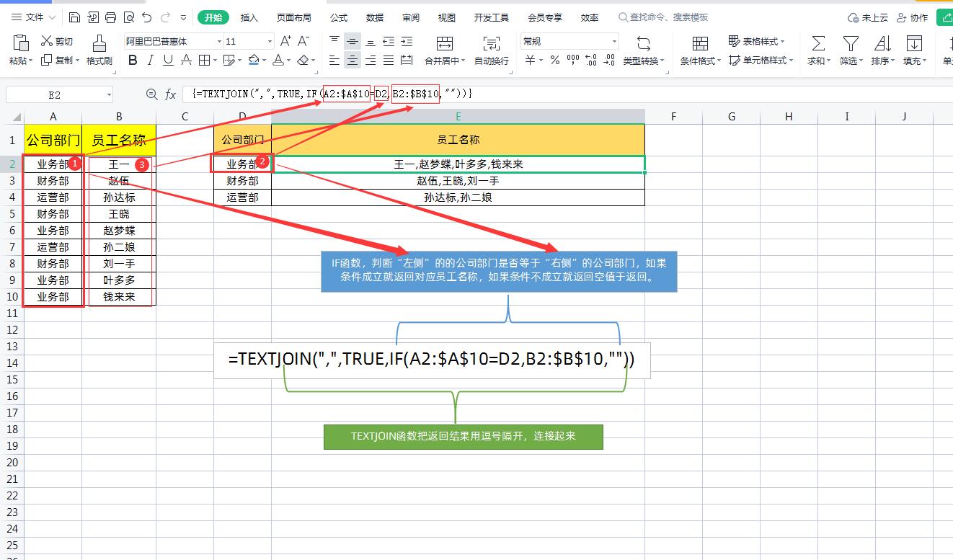
Task: Toggle underline formatting
Action: point(168,61)
